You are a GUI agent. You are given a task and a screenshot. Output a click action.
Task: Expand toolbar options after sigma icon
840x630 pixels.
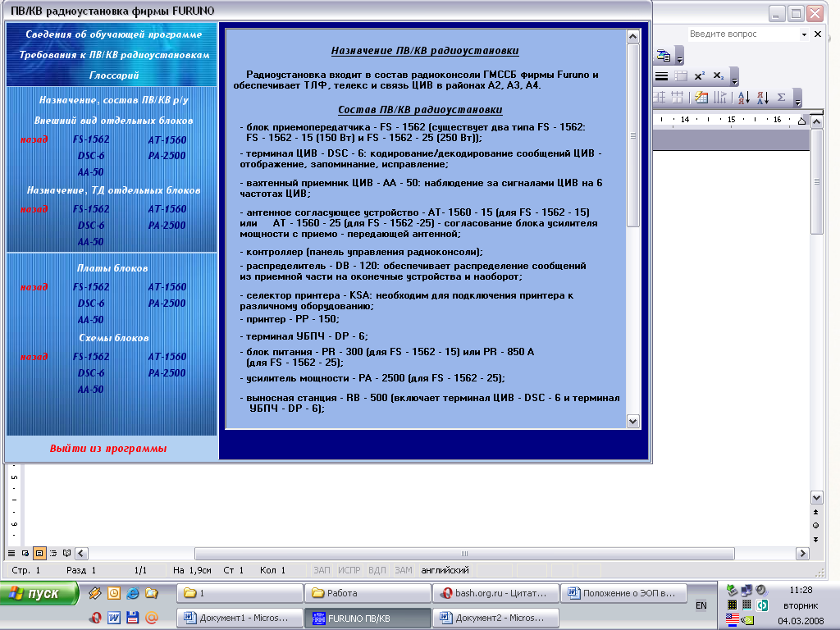[797, 98]
